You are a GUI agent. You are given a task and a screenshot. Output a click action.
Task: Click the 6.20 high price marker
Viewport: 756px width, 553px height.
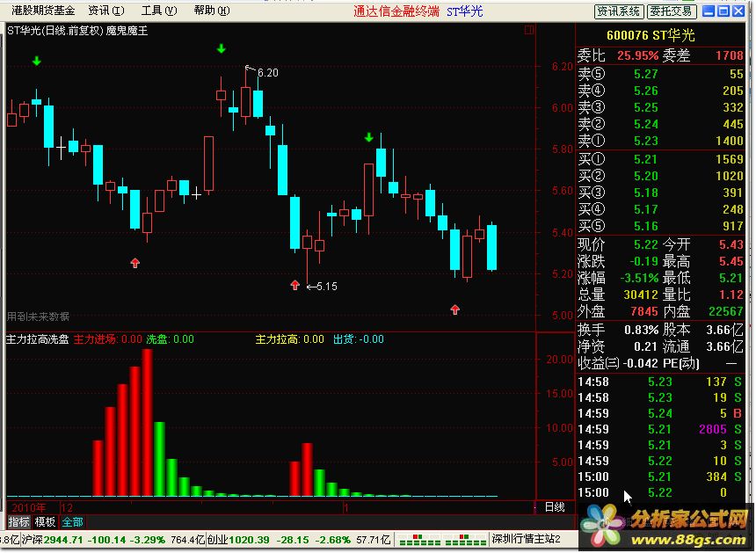[x=267, y=73]
